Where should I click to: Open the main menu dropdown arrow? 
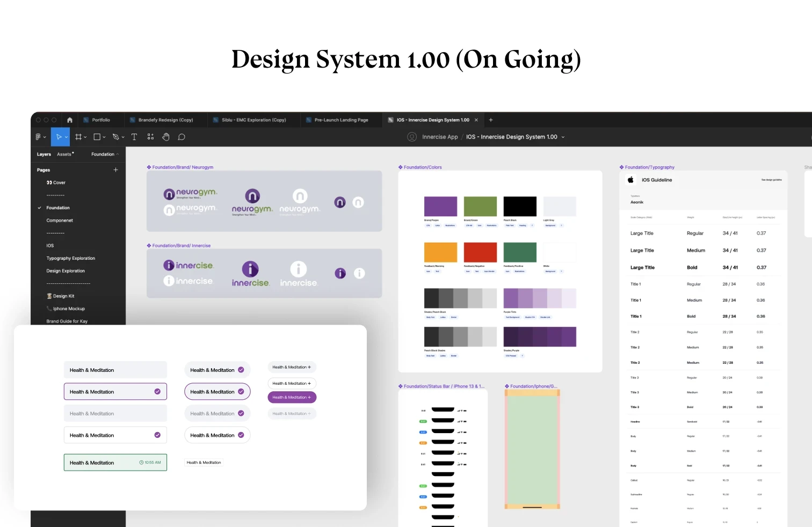click(45, 137)
